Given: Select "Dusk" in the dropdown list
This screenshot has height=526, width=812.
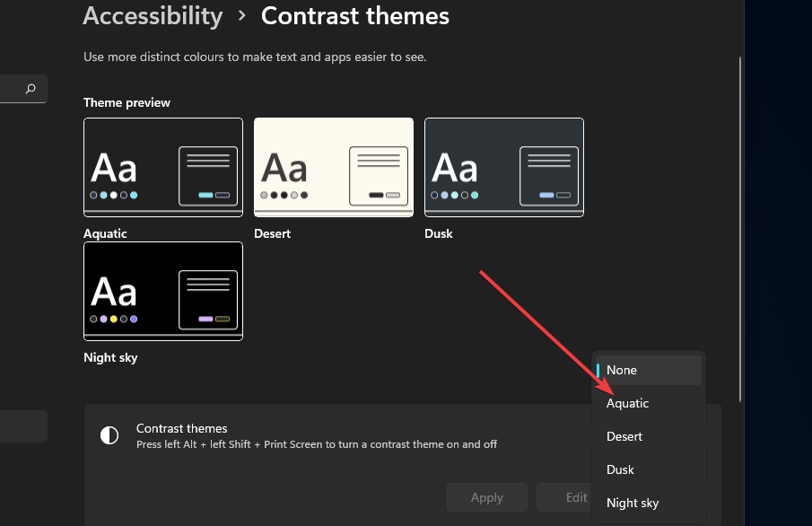Looking at the screenshot, I should pyautogui.click(x=619, y=469).
